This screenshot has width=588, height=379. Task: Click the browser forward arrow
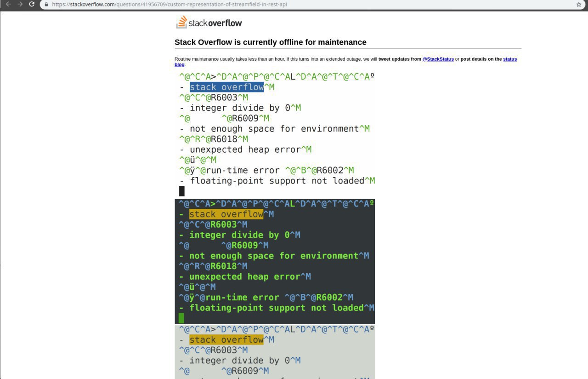(20, 4)
